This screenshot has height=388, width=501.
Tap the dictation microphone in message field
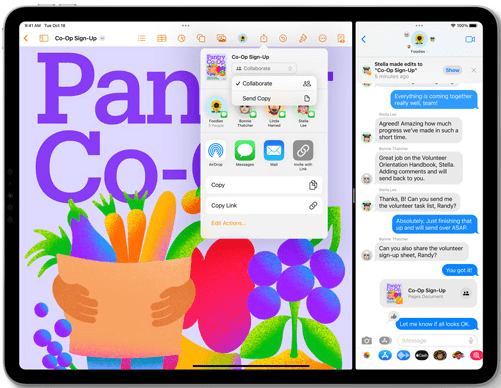[x=471, y=341]
